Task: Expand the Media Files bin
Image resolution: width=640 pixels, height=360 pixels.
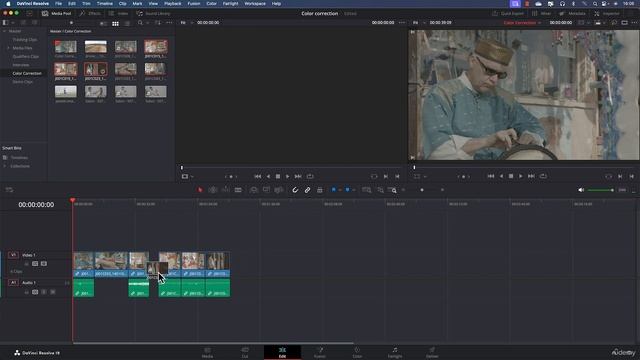Action: pos(8,48)
